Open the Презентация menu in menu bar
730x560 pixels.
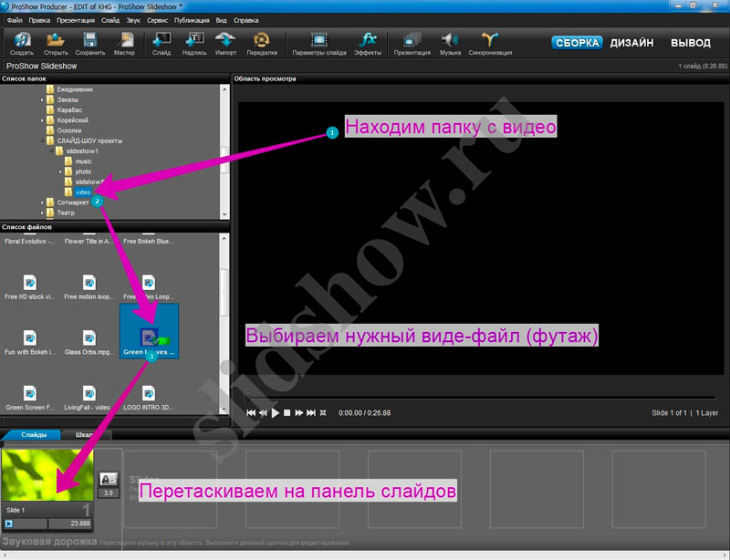[x=76, y=20]
